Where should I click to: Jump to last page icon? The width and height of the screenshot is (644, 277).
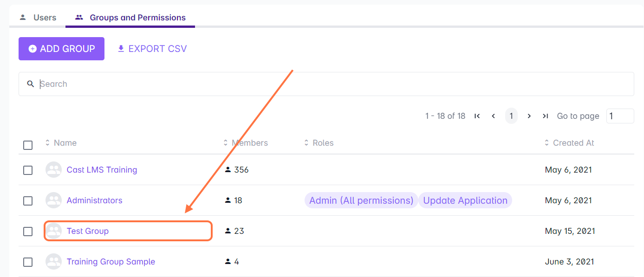[x=546, y=116]
